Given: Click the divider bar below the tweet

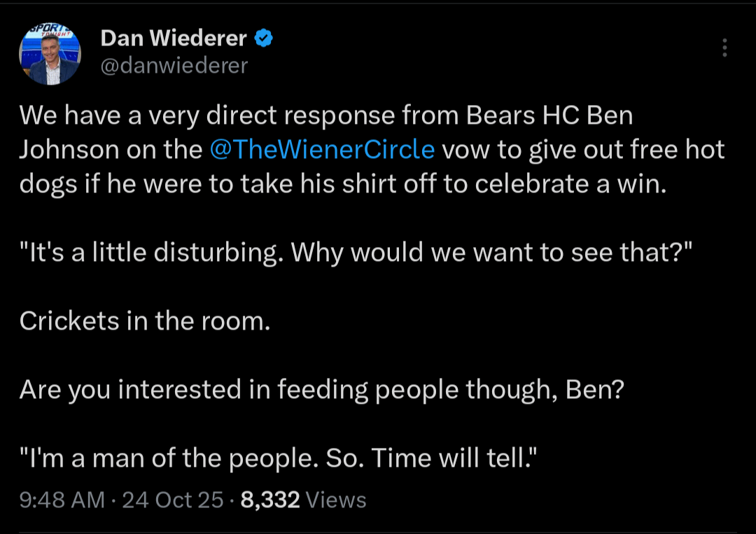Looking at the screenshot, I should pos(378,532).
